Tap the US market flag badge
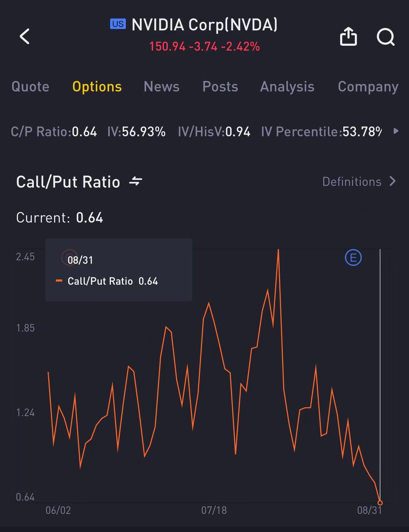Screen dimensions: 409x532 point(118,24)
